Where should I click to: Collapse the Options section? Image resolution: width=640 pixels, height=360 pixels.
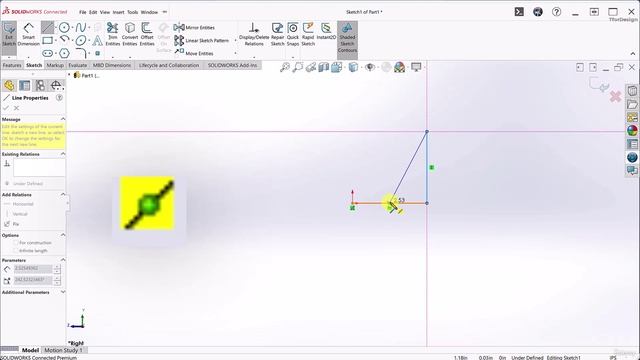(x=63, y=235)
